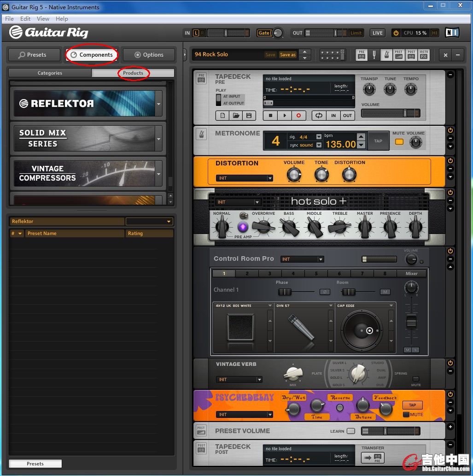Expand the Reflektor product dropdown
The height and width of the screenshot is (476, 473).
tap(159, 104)
